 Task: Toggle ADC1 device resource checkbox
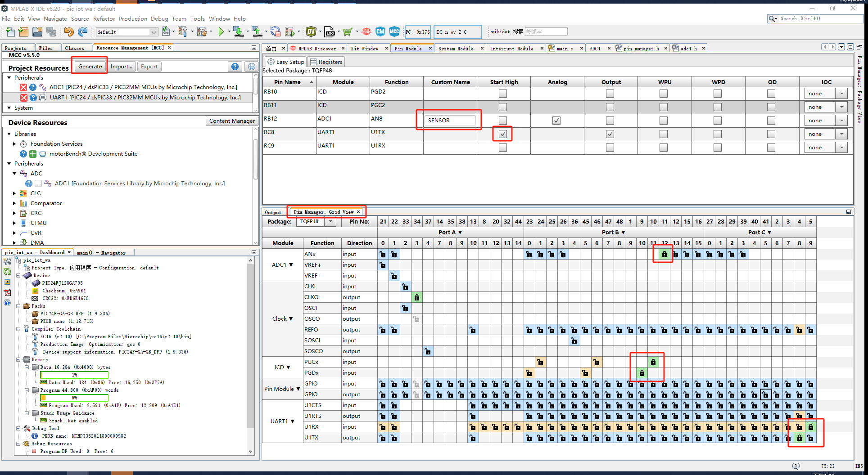(38, 184)
